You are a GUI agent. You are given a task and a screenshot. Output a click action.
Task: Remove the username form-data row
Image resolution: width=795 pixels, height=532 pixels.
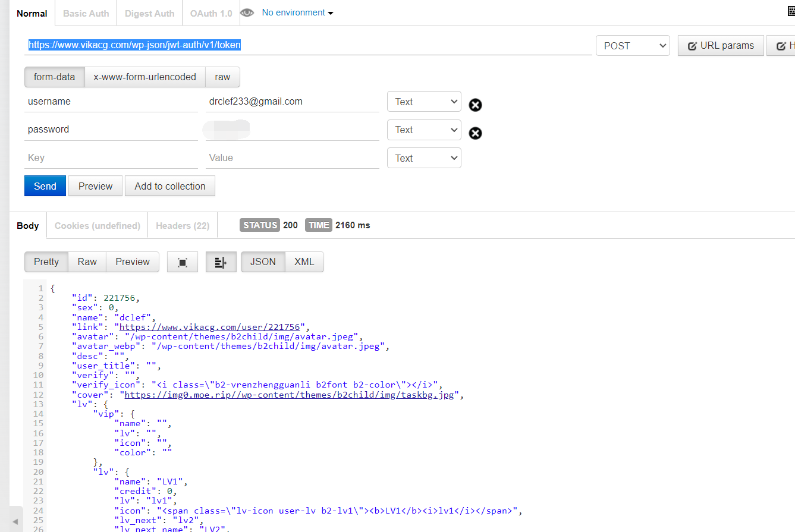[475, 105]
